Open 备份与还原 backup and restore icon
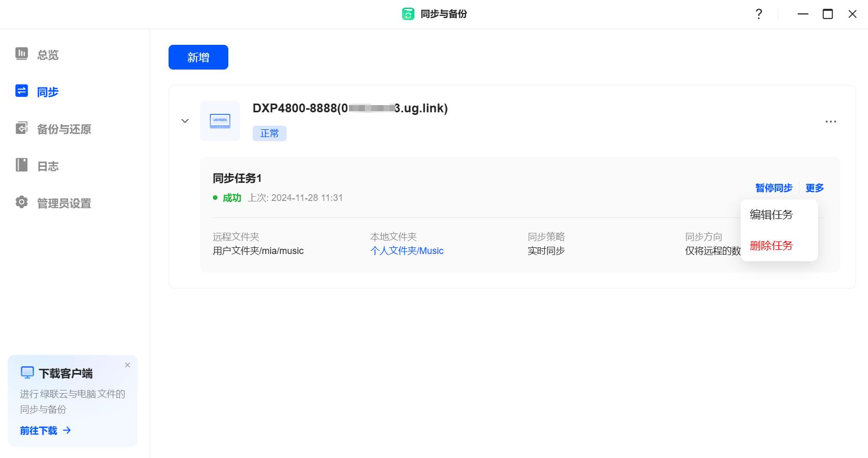The image size is (868, 458). coord(22,128)
